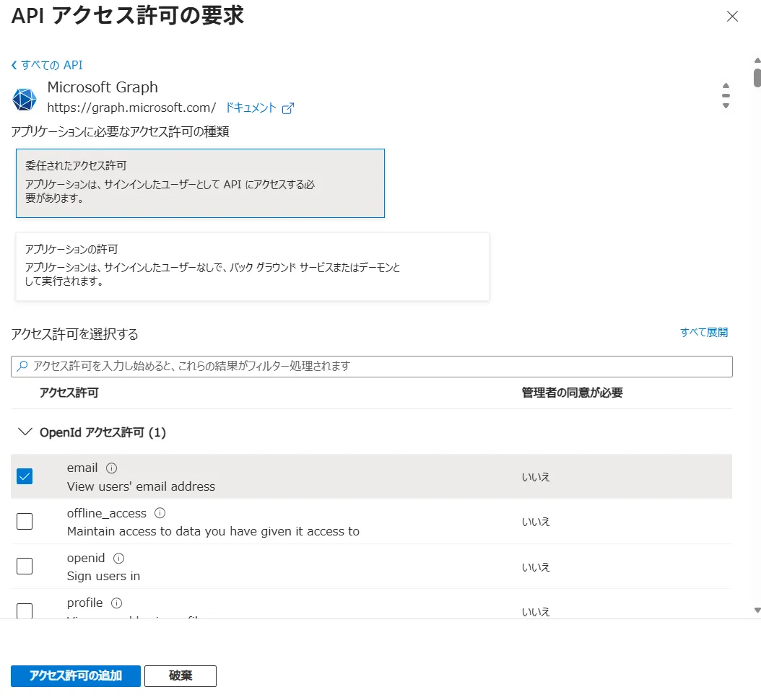Click the down arrow of the top-right stepper

point(726,104)
